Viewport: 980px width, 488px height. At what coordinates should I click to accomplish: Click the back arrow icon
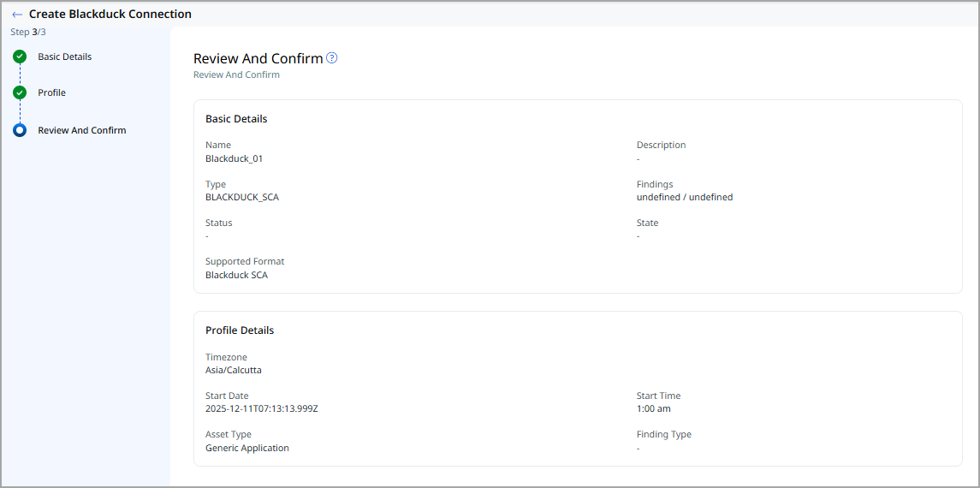point(17,15)
